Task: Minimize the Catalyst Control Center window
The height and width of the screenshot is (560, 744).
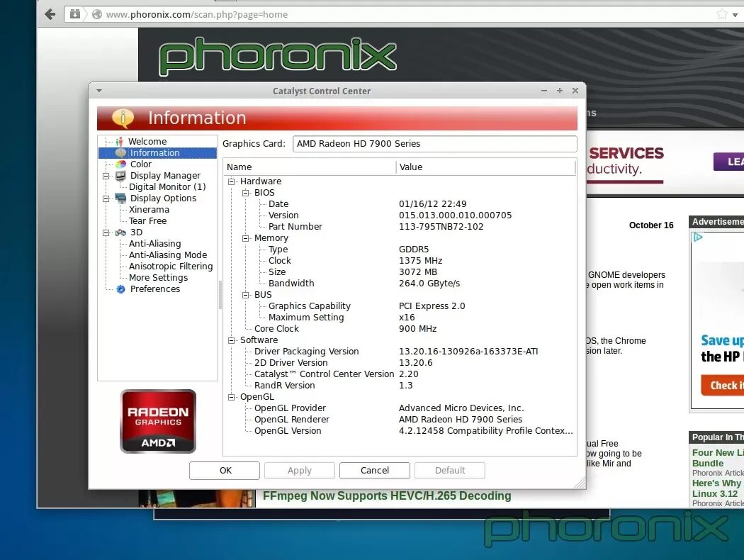Action: pyautogui.click(x=543, y=91)
